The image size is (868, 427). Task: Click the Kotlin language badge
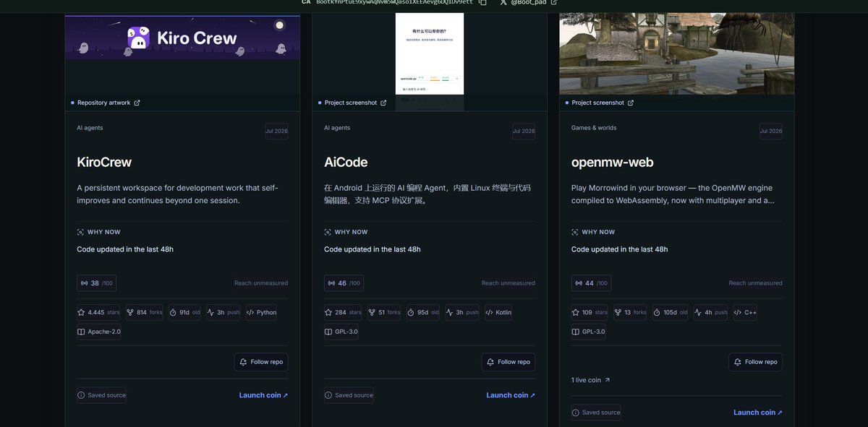(498, 312)
